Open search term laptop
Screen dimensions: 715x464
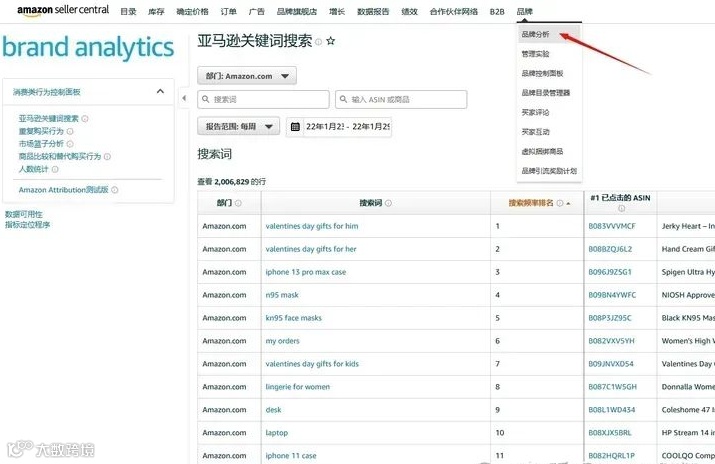[277, 433]
